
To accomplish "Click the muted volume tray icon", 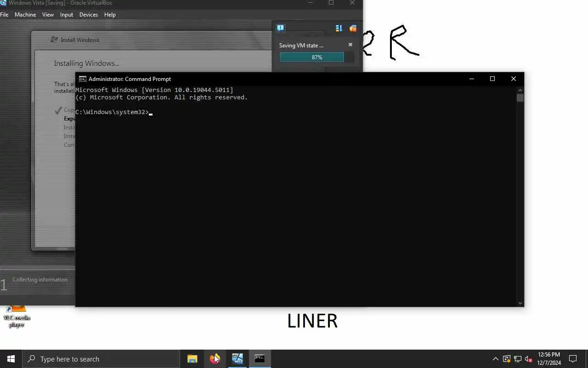I will click(529, 359).
